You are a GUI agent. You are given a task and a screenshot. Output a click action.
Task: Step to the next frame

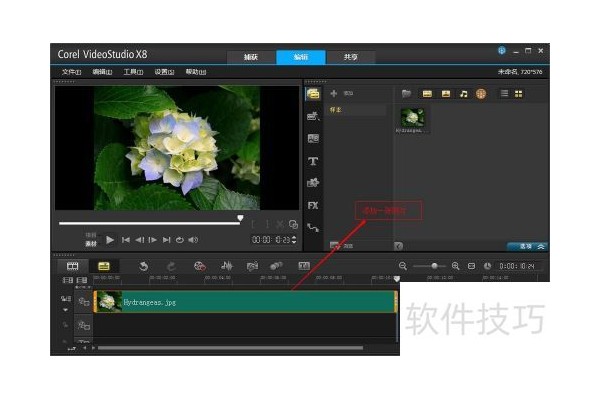153,240
